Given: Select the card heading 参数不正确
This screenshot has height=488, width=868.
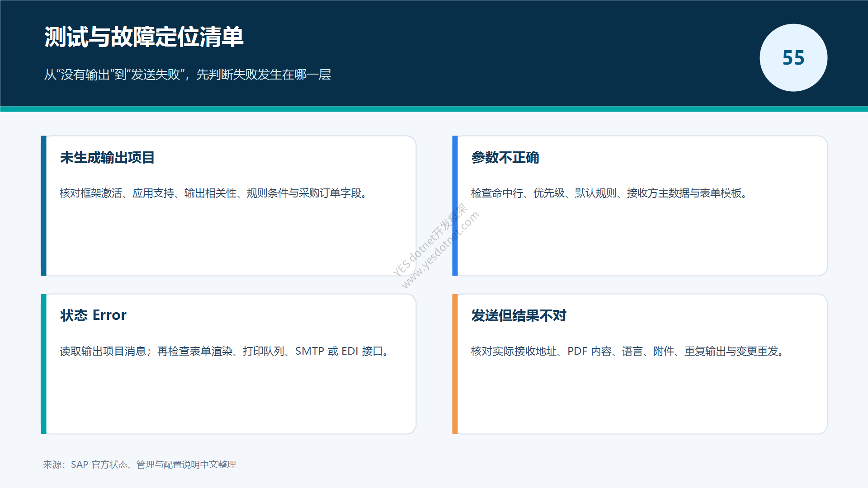Looking at the screenshot, I should click(505, 158).
